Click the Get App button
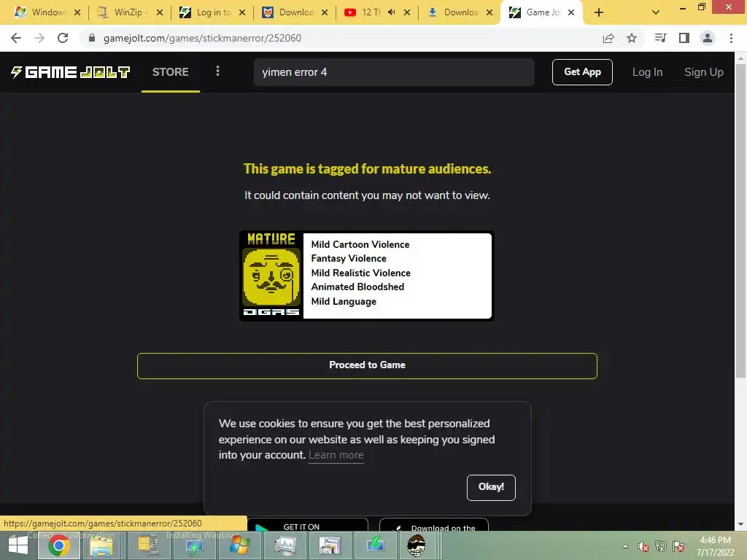Viewport: 747px width, 560px height. [x=582, y=72]
